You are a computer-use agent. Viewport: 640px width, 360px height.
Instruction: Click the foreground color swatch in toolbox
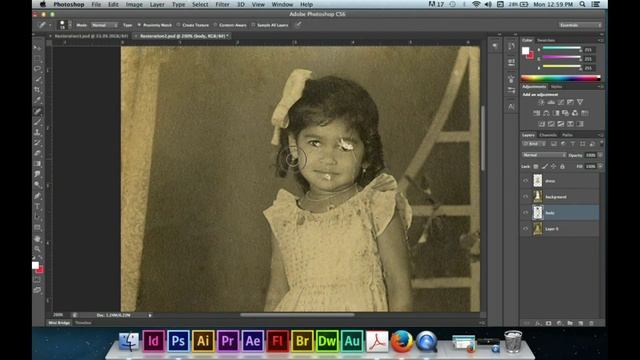(36, 265)
